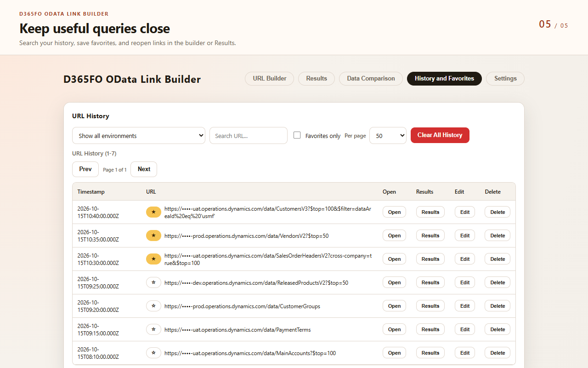
Task: Open the Settings tab
Action: tap(505, 79)
